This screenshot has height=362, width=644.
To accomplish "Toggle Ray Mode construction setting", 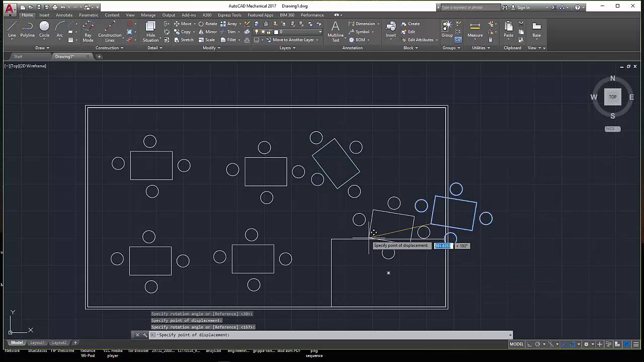I will [x=88, y=31].
